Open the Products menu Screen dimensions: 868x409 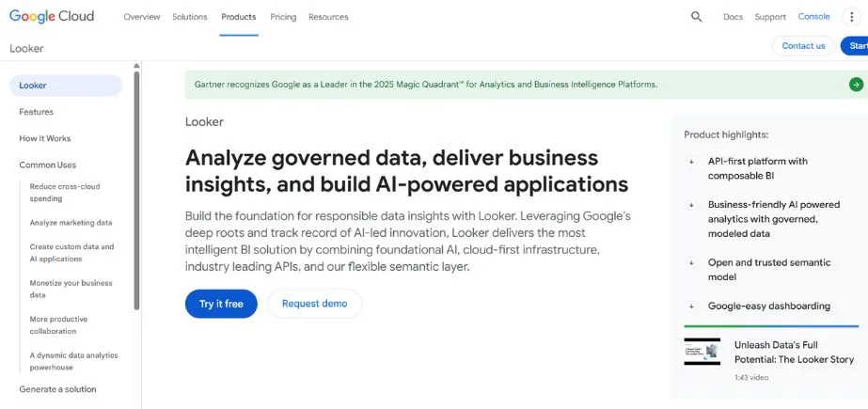[239, 17]
